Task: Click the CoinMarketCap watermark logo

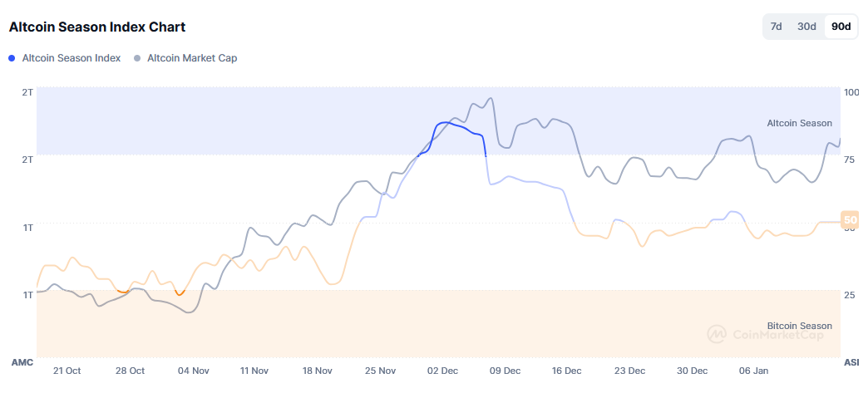Action: tap(765, 334)
